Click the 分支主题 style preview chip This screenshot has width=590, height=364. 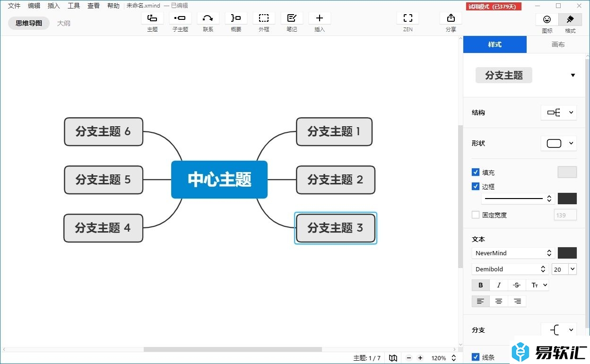click(504, 75)
